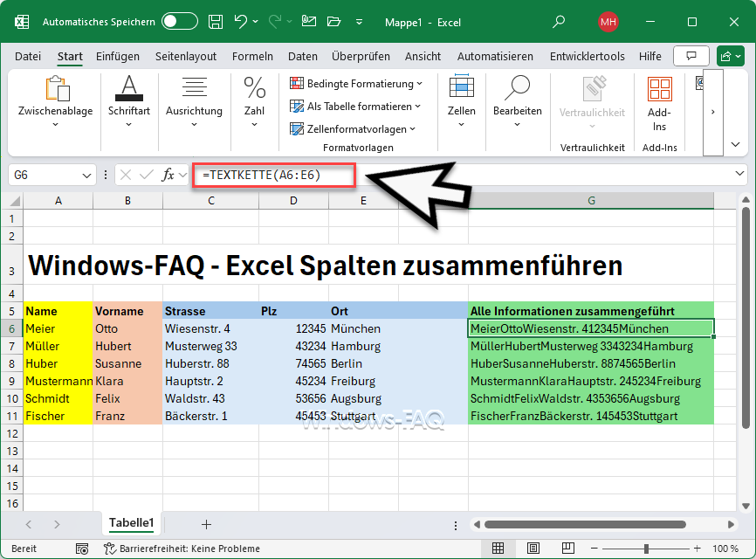
Task: Click the Insert Function fx icon
Action: 168,175
